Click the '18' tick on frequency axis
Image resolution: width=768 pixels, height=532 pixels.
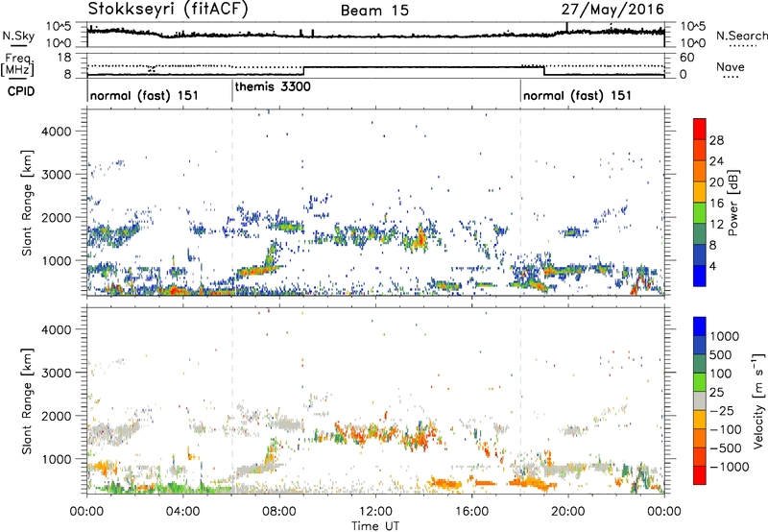coord(65,58)
